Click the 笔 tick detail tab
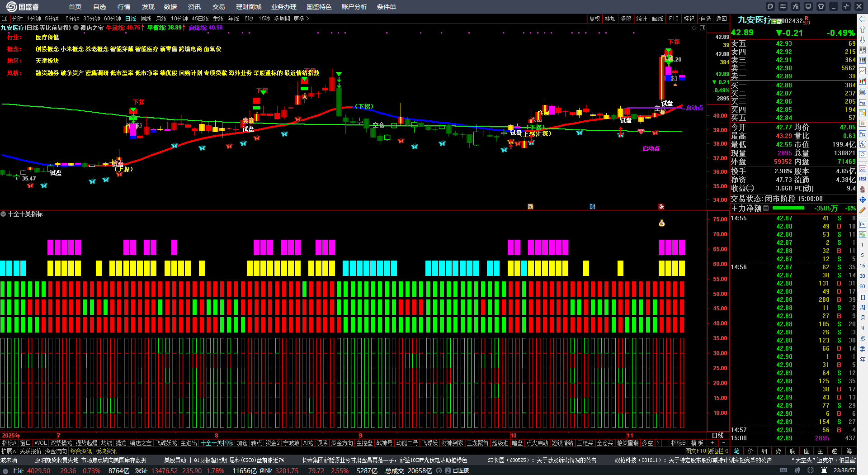This screenshot has width=868, height=475. click(736, 451)
